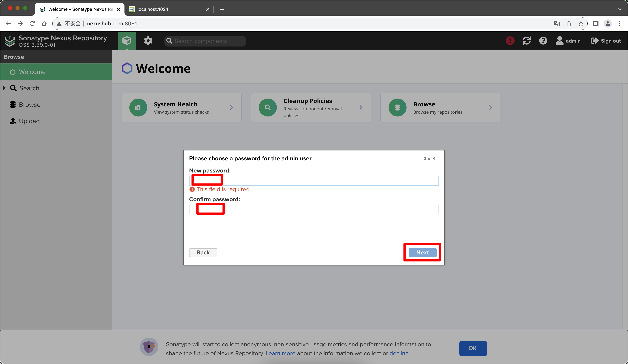Click the Confirm password field
The image size is (628, 364).
pos(314,209)
